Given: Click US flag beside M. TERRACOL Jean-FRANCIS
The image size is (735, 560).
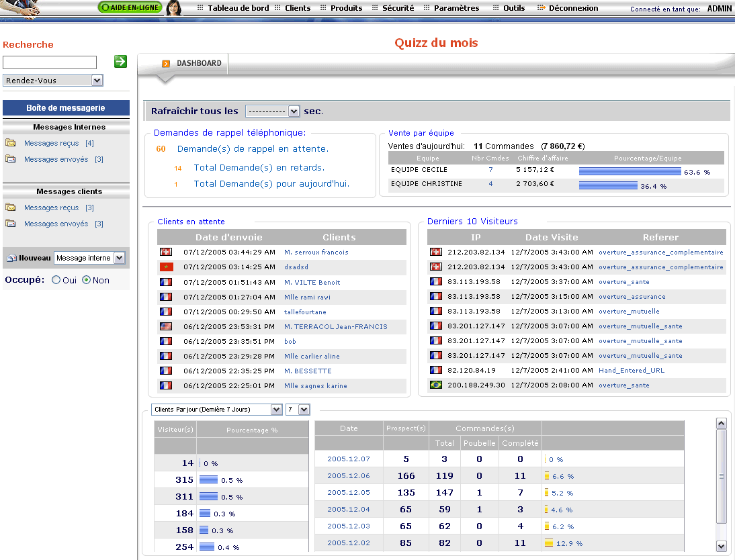Looking at the screenshot, I should pos(166,326).
